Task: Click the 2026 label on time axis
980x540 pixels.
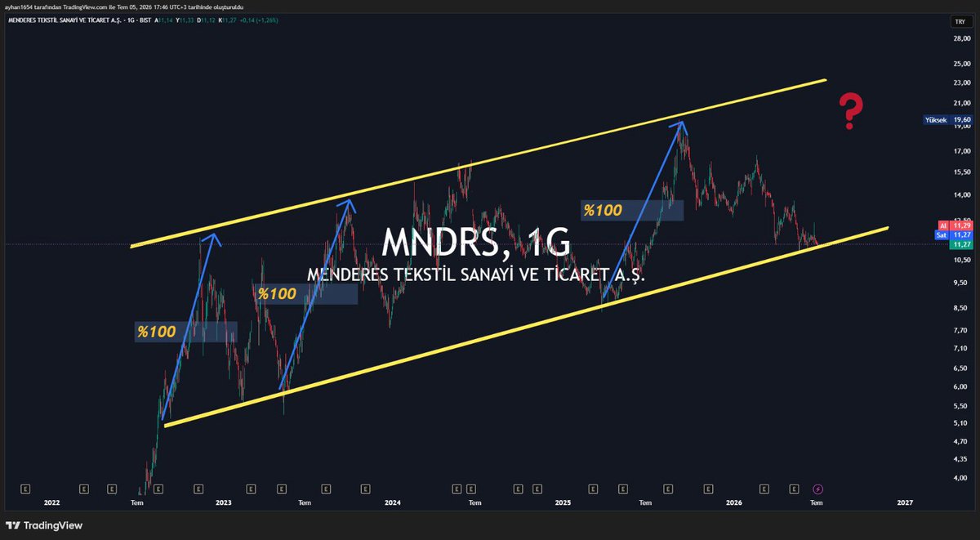Action: point(733,502)
